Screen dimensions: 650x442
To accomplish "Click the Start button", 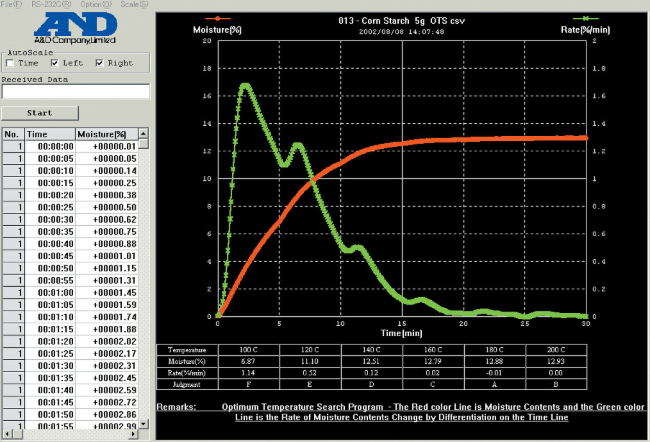I will point(40,113).
